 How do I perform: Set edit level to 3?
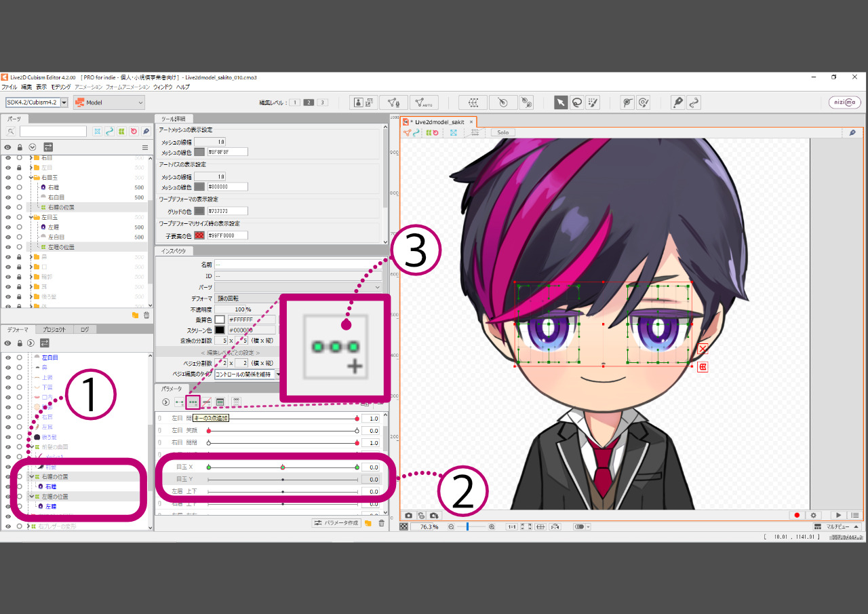tap(323, 102)
